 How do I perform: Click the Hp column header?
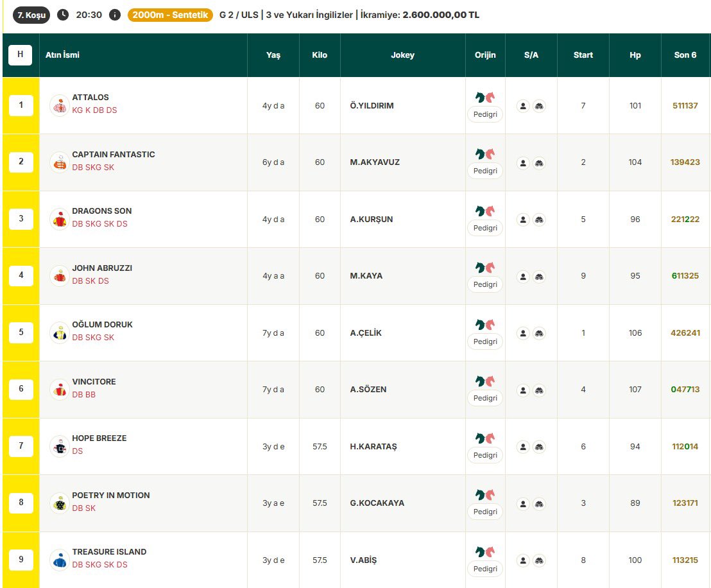click(x=635, y=55)
